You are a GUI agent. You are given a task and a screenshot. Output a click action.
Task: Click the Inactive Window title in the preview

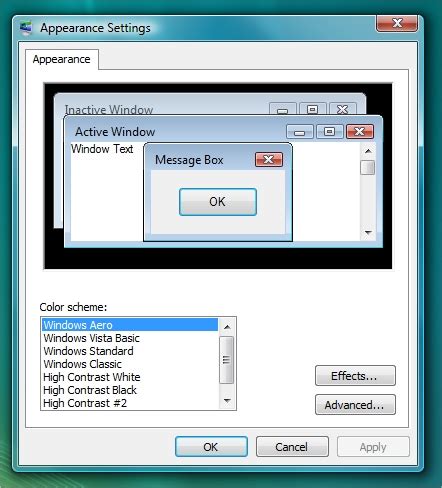pos(109,109)
